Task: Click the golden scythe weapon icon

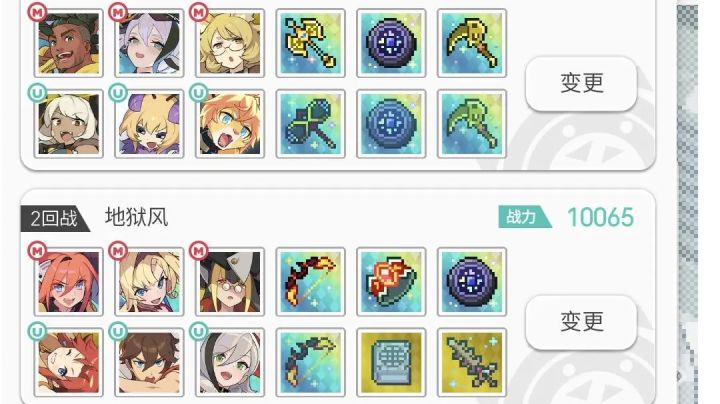Action: 472,43
